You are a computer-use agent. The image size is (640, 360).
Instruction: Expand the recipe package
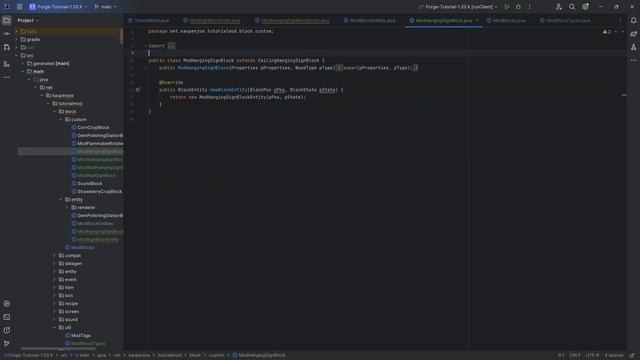pos(54,304)
